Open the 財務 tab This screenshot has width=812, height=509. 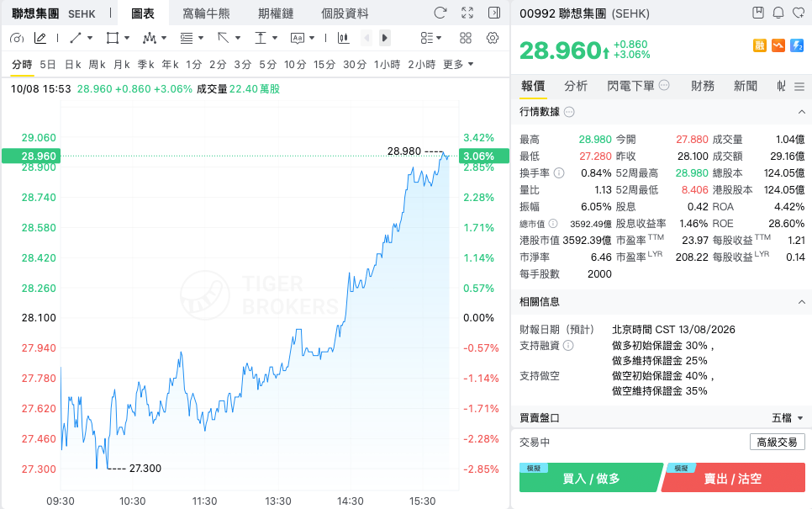coord(703,86)
